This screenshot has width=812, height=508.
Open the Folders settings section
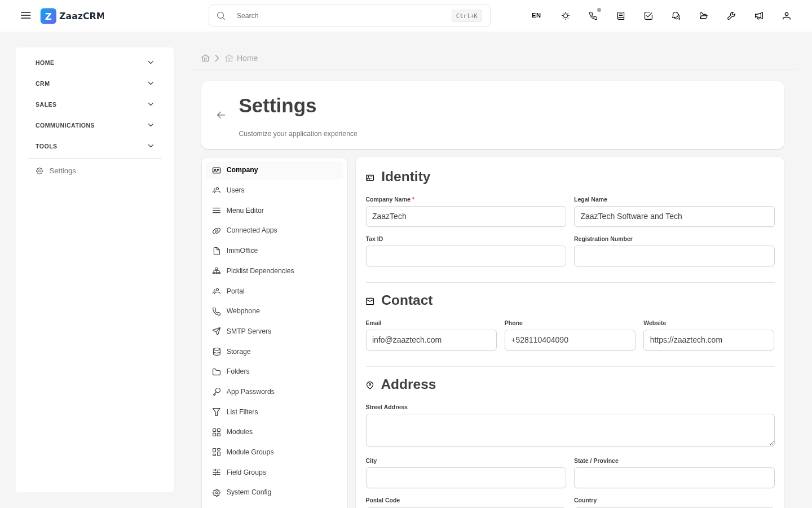pyautogui.click(x=275, y=371)
